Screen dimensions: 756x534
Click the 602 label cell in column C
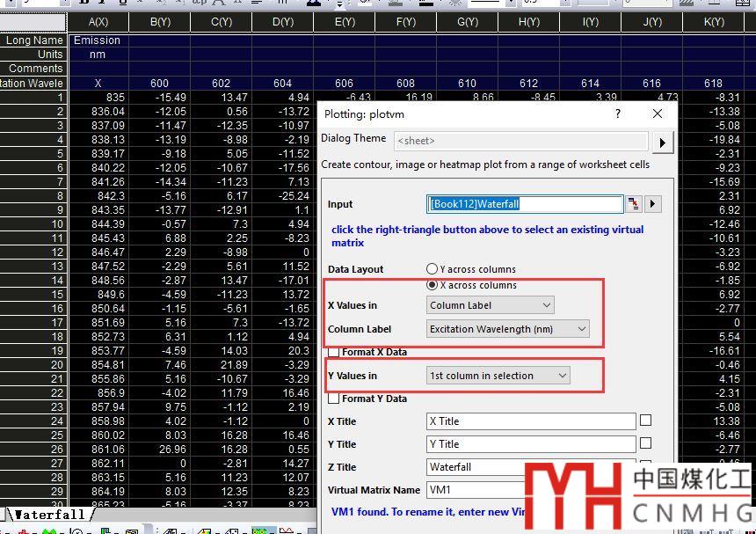click(x=222, y=84)
